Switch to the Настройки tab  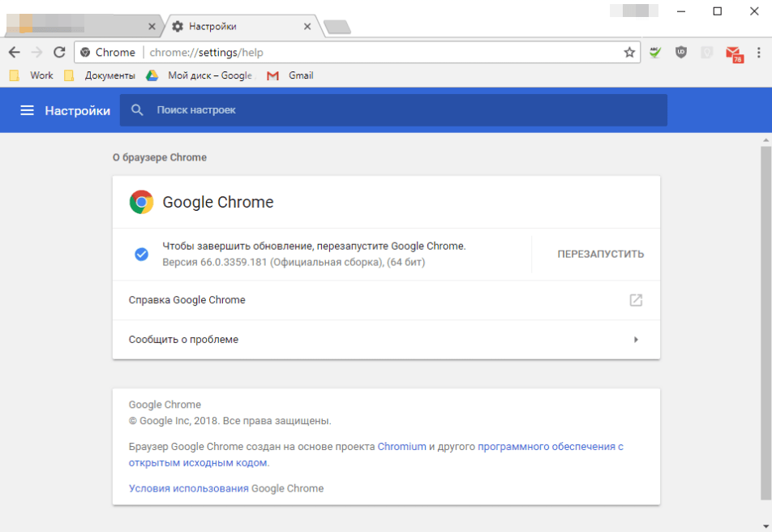point(235,26)
